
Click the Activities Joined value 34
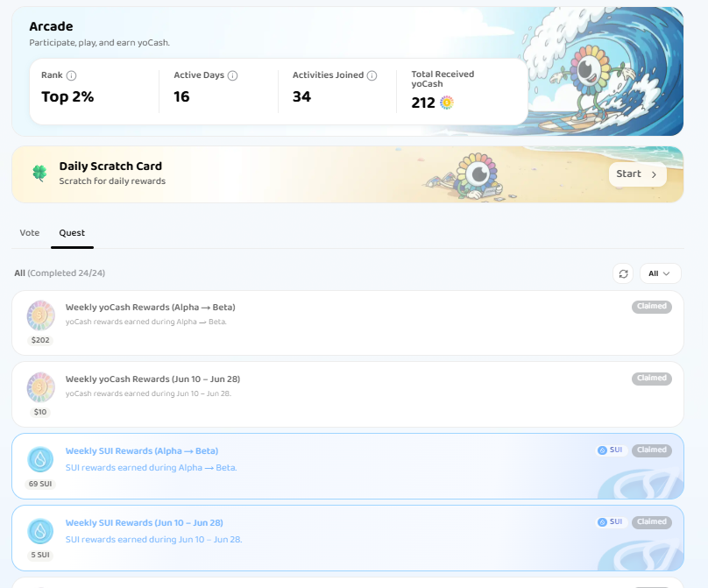(301, 96)
